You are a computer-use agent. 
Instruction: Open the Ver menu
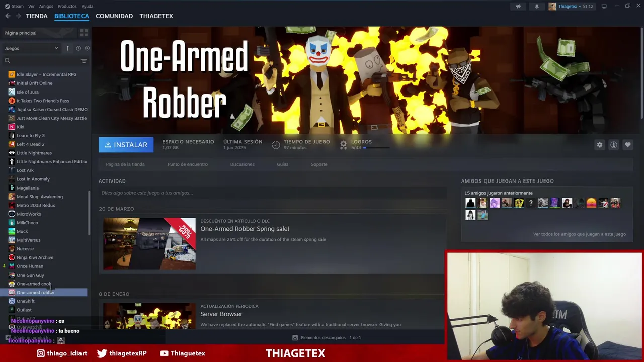(x=31, y=6)
